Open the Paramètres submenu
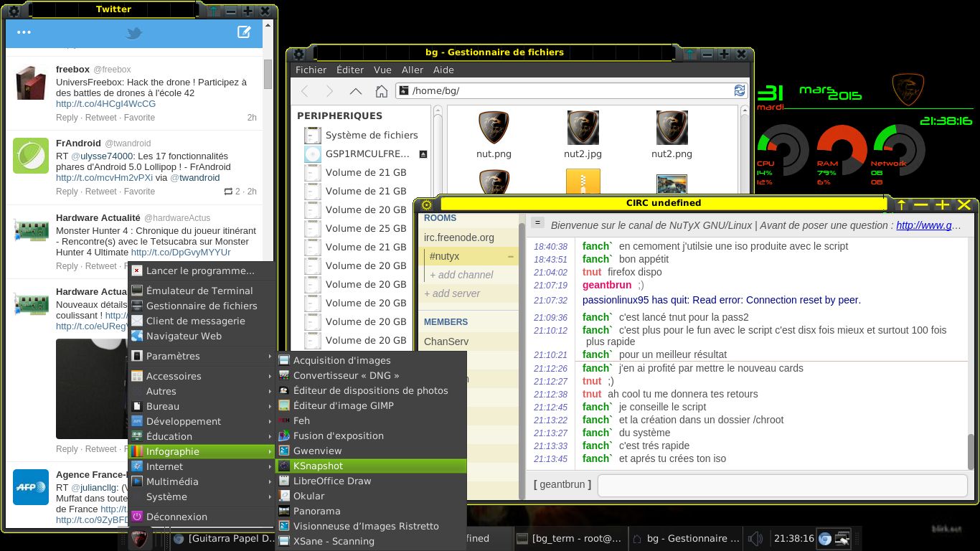The height and width of the screenshot is (551, 980). tap(173, 356)
